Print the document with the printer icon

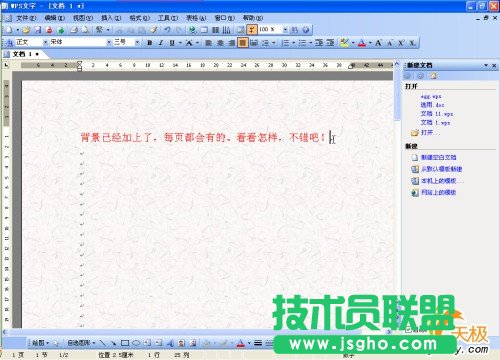[74, 30]
